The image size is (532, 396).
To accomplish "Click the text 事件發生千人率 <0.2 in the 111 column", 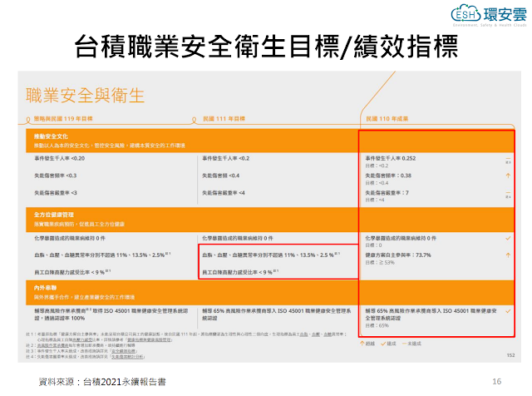I will pyautogui.click(x=225, y=158).
